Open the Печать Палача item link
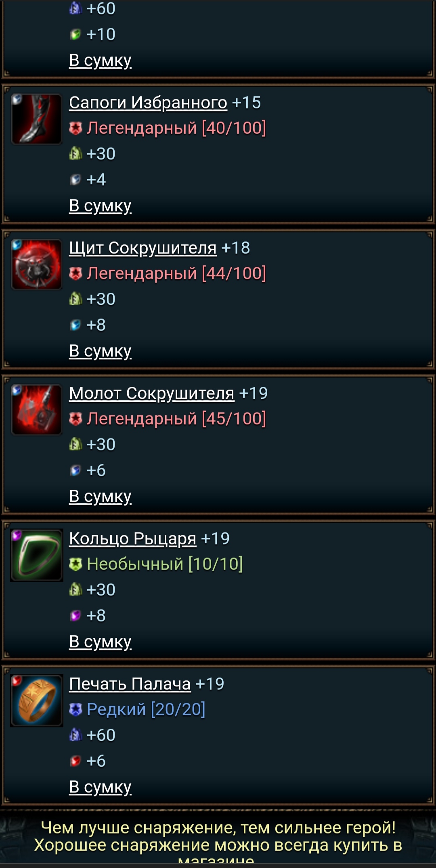This screenshot has height=868, width=436. [130, 684]
